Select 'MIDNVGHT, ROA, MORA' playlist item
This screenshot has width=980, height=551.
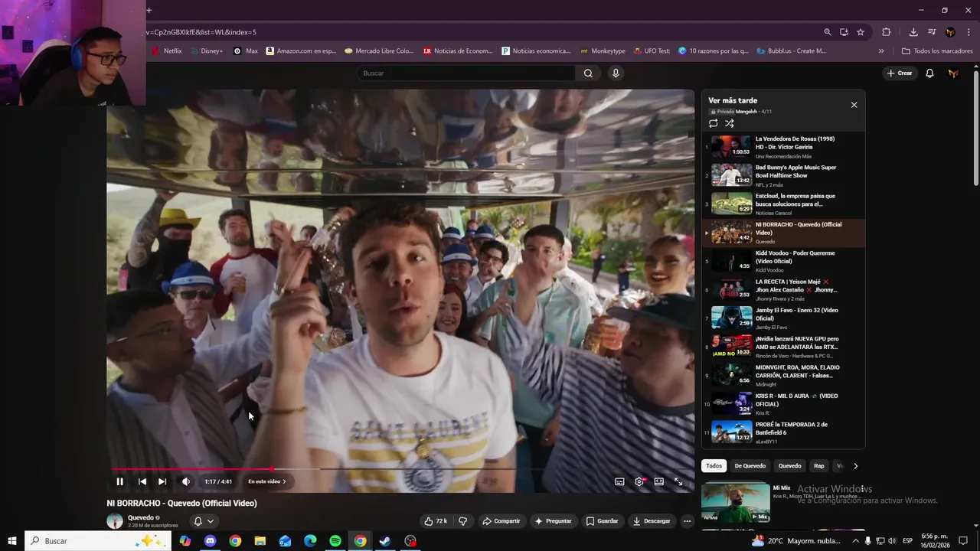click(784, 375)
